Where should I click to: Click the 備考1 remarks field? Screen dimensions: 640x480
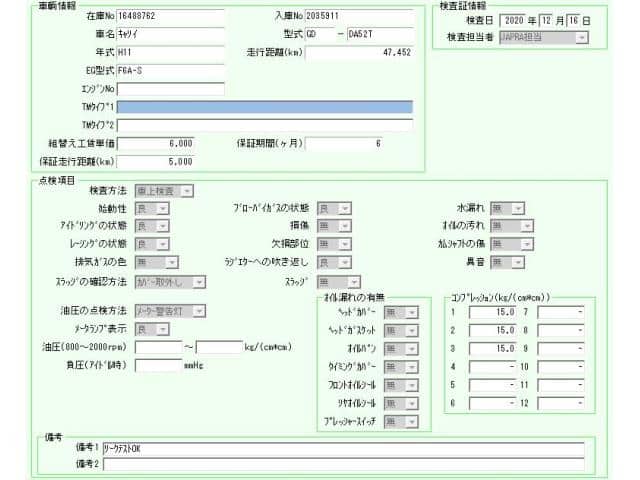343,449
